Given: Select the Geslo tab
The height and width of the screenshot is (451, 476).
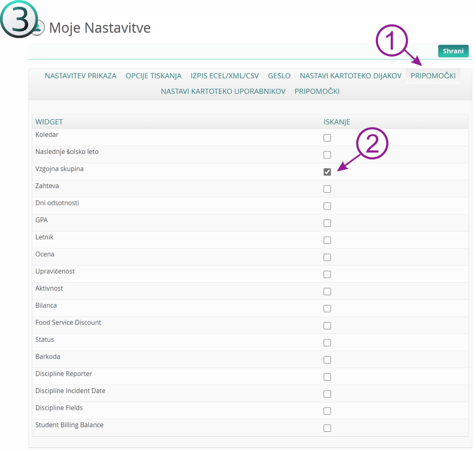Looking at the screenshot, I should 279,76.
